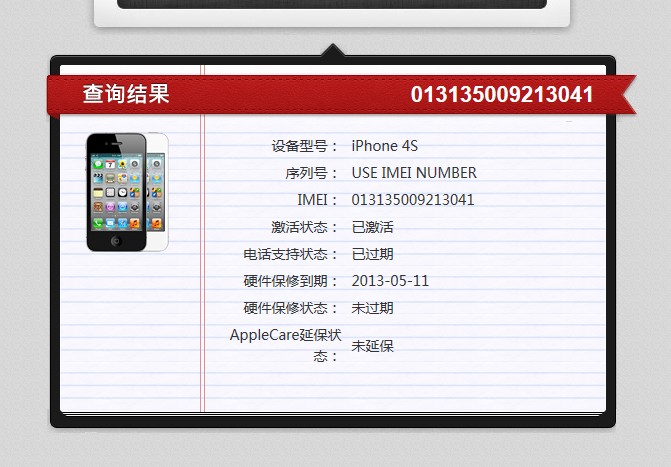This screenshot has width=671, height=467.
Task: Click the 硬件保修到期 label
Action: (291, 281)
